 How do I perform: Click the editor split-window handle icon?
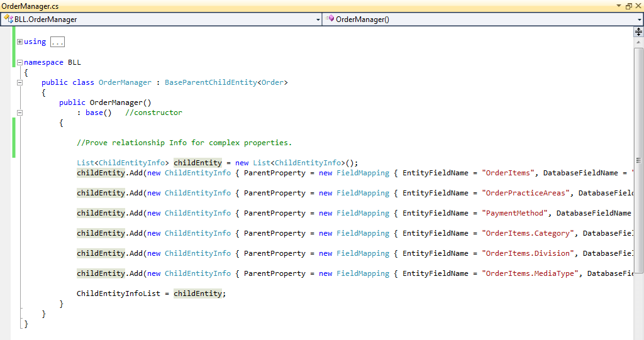pos(638,31)
